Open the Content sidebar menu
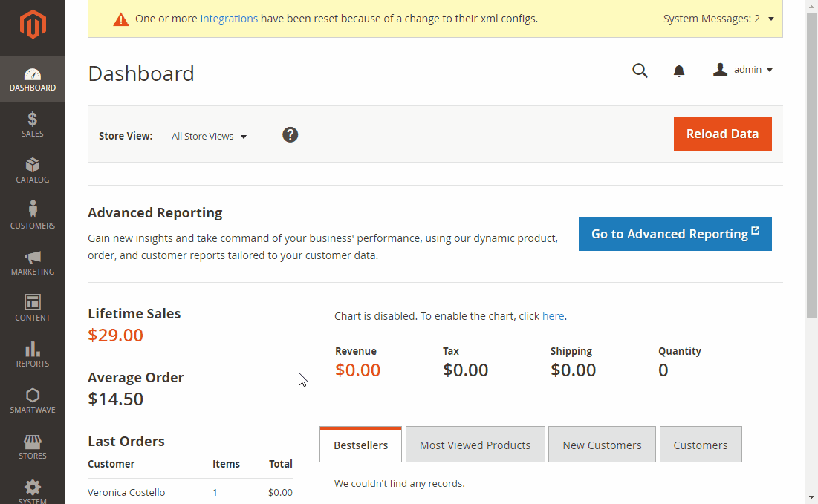Screen dimensions: 818x504 click(x=33, y=308)
